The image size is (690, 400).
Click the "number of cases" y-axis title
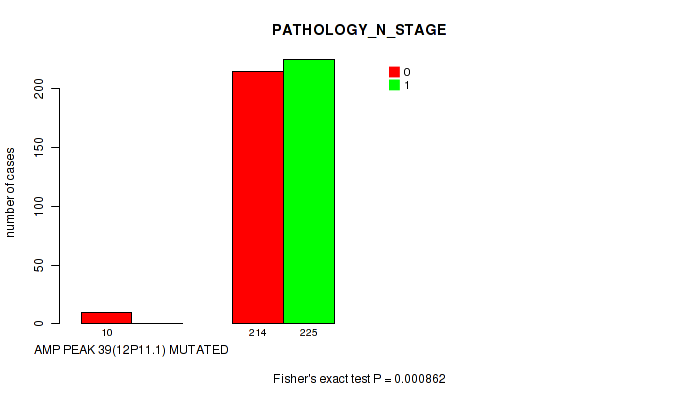pos(11,201)
